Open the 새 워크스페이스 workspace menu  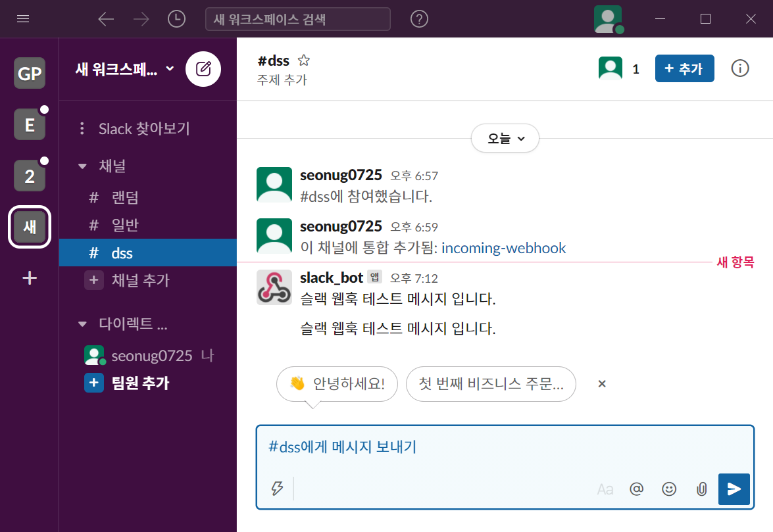pyautogui.click(x=124, y=69)
